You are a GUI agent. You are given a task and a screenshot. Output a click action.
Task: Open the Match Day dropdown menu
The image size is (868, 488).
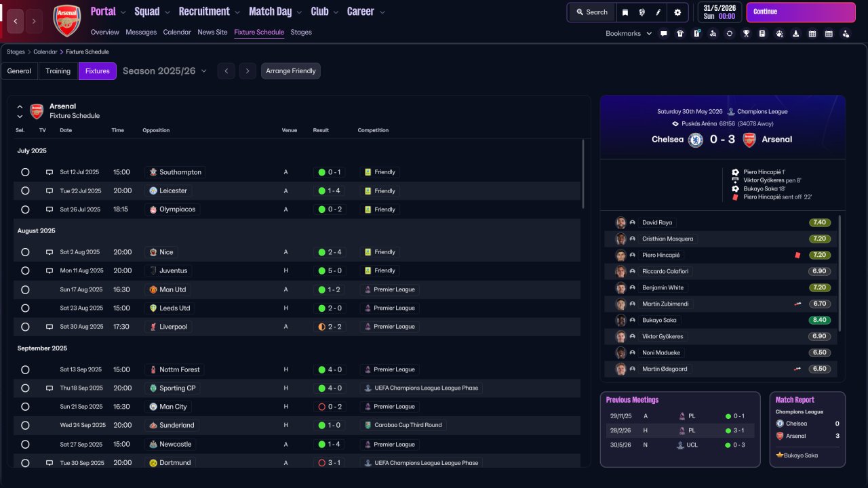point(275,12)
